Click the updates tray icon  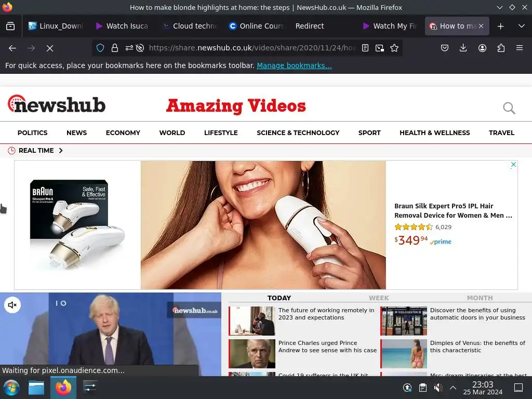coord(407,388)
